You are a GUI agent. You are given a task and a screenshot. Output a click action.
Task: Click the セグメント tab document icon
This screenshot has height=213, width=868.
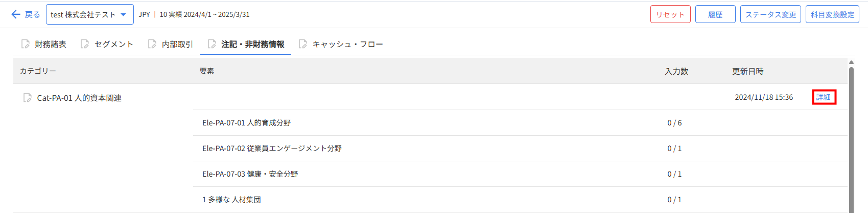(85, 44)
